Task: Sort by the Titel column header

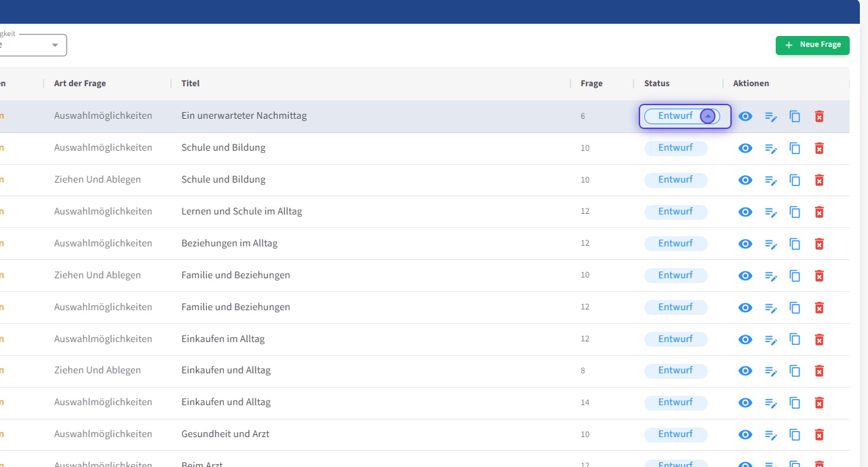Action: 191,83
